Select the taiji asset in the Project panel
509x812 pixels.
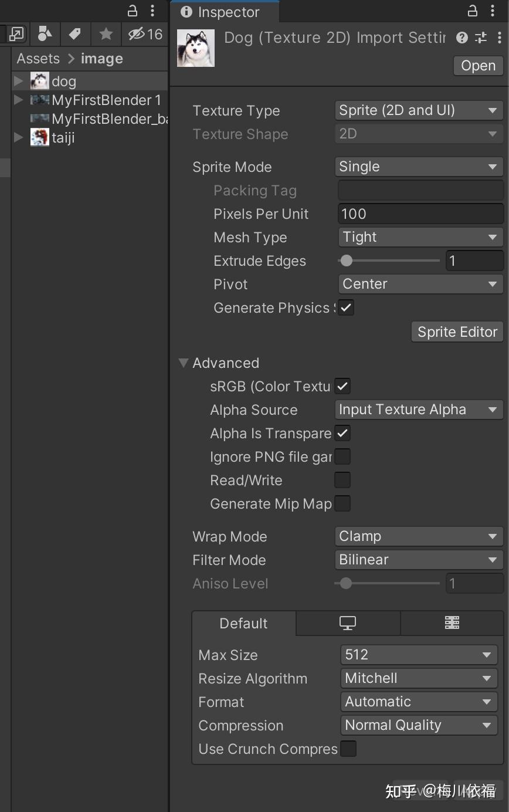click(62, 137)
